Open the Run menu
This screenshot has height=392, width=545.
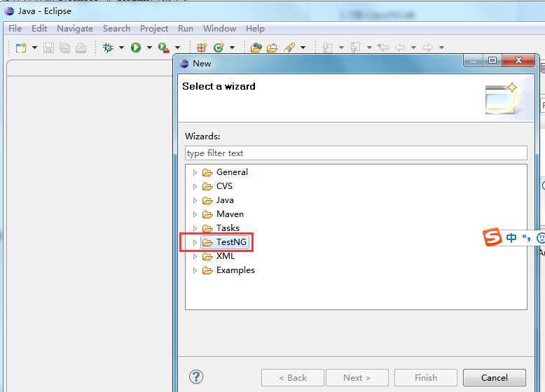186,29
